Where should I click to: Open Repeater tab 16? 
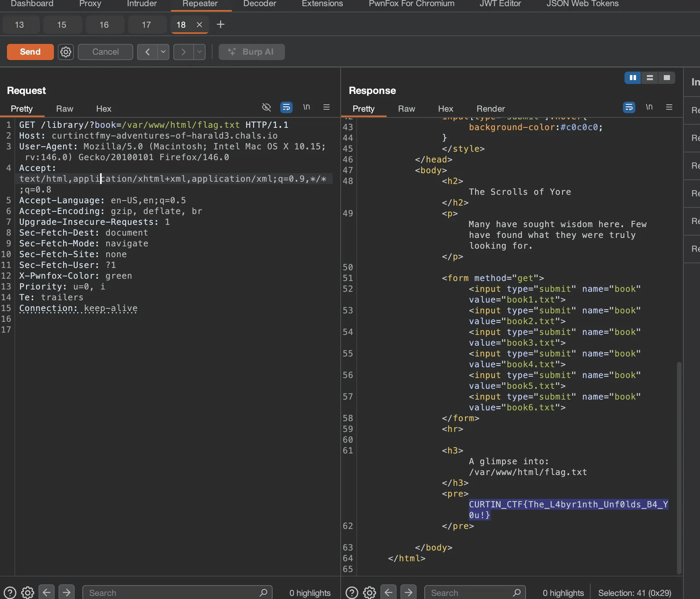[104, 25]
